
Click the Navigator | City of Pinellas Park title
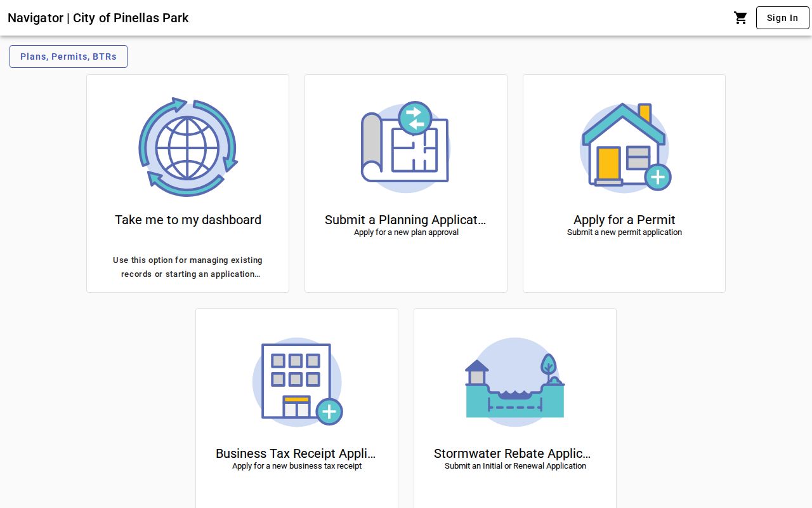pos(98,18)
